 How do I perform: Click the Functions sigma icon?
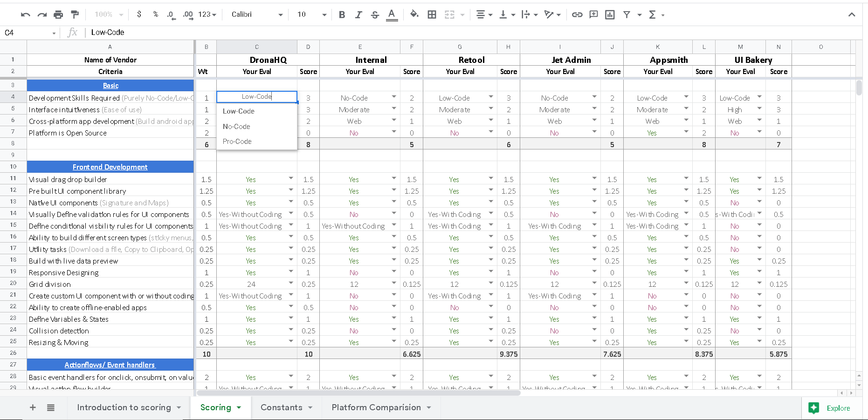653,14
